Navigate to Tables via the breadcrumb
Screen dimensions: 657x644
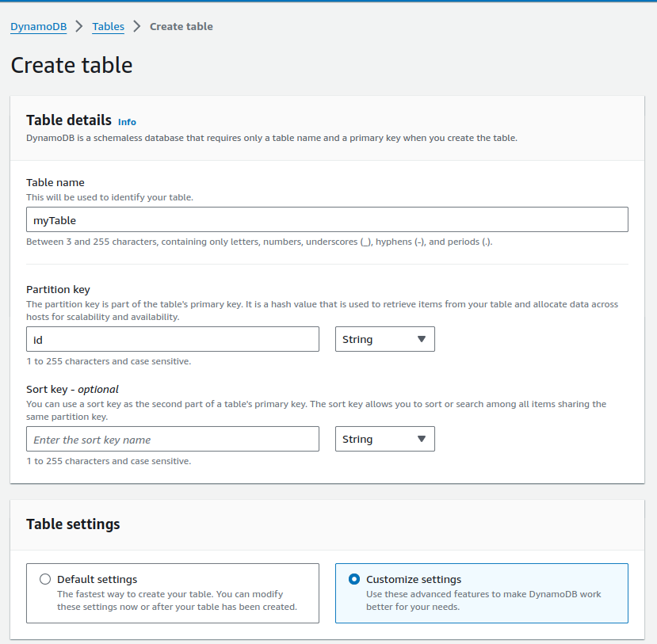[108, 26]
